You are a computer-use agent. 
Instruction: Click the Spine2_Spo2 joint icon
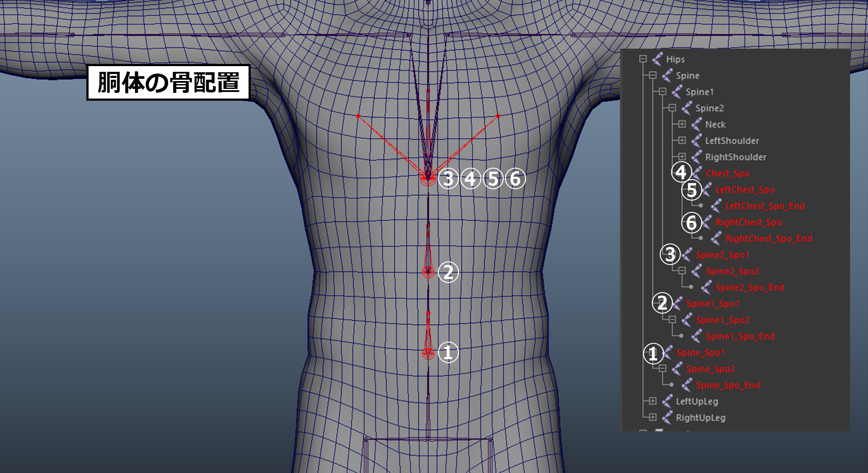click(696, 271)
